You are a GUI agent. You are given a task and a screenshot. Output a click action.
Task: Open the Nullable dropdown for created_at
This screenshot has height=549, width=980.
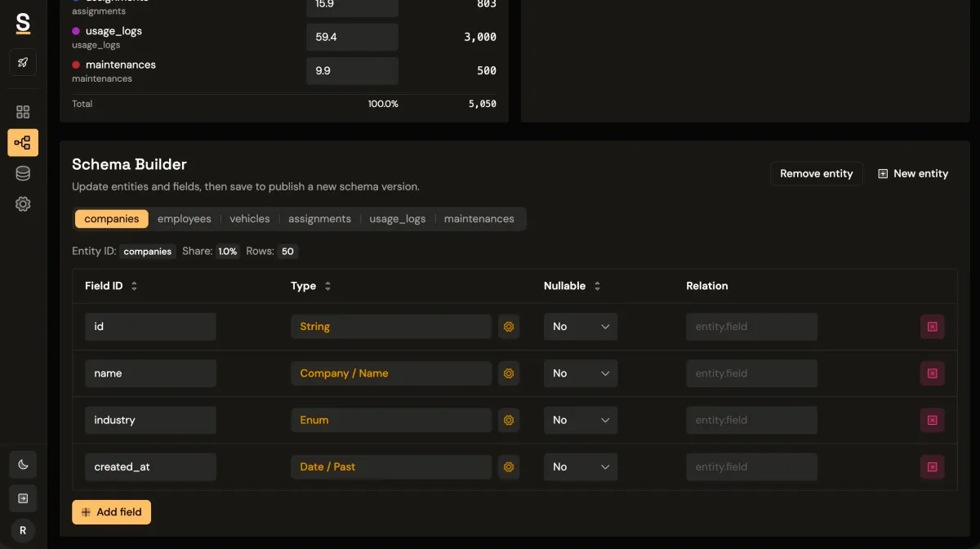(580, 466)
